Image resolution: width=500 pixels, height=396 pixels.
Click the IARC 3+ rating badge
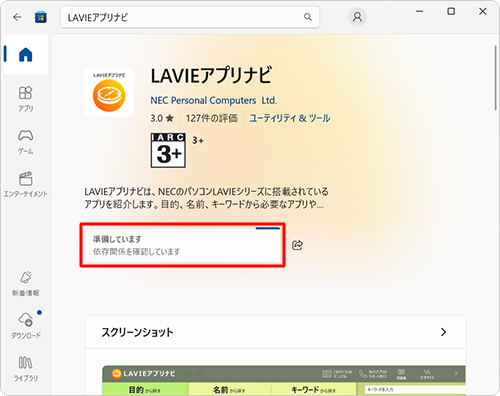tap(168, 150)
